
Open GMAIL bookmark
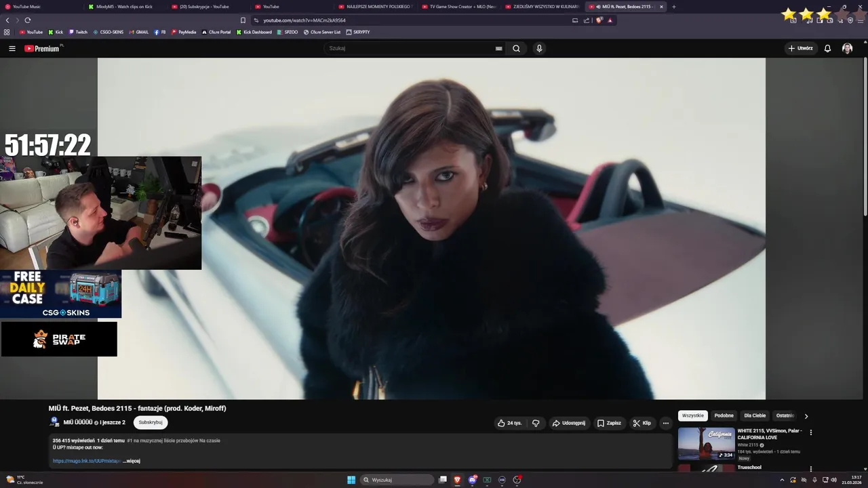139,32
